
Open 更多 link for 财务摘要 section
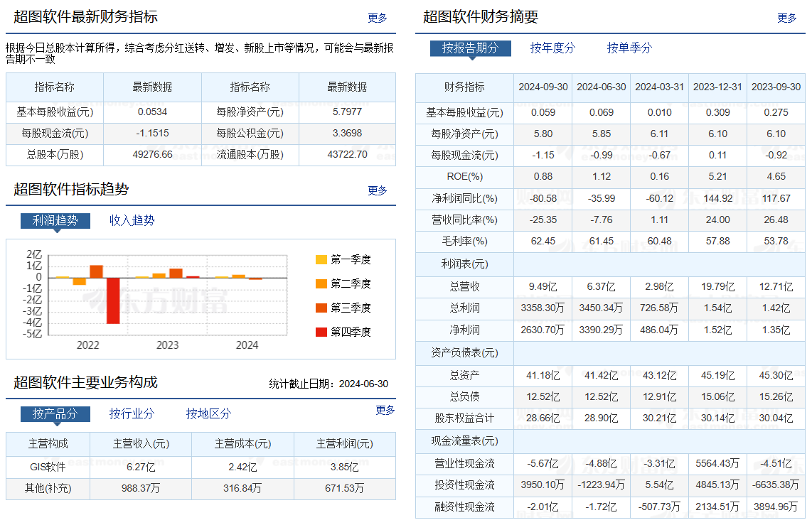(786, 18)
